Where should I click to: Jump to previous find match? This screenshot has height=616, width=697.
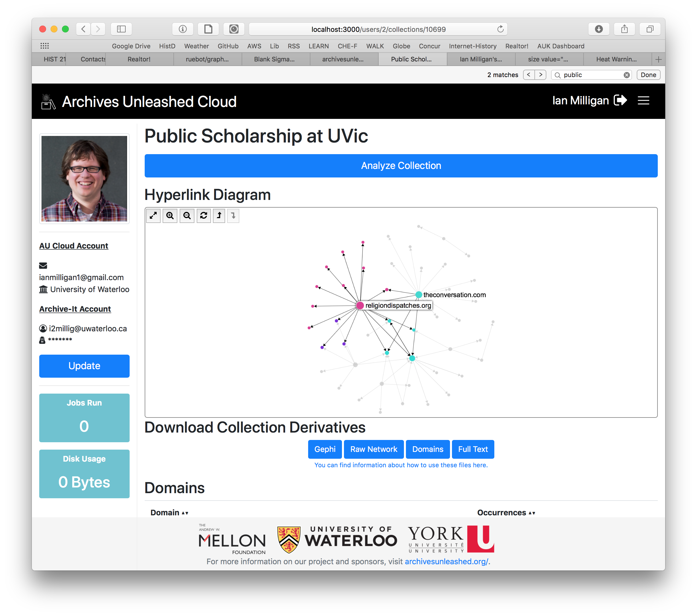(x=529, y=75)
